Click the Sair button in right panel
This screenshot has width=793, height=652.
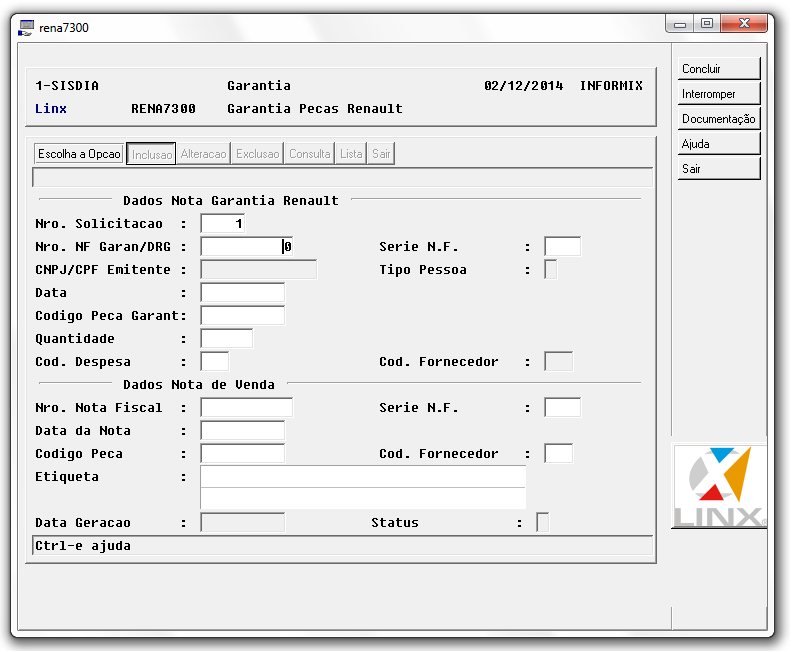click(x=719, y=168)
